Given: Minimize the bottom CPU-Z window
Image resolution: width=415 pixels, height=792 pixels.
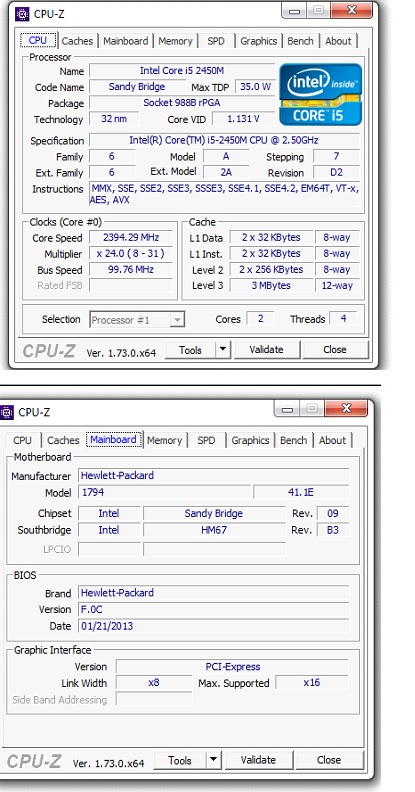Looking at the screenshot, I should (287, 409).
